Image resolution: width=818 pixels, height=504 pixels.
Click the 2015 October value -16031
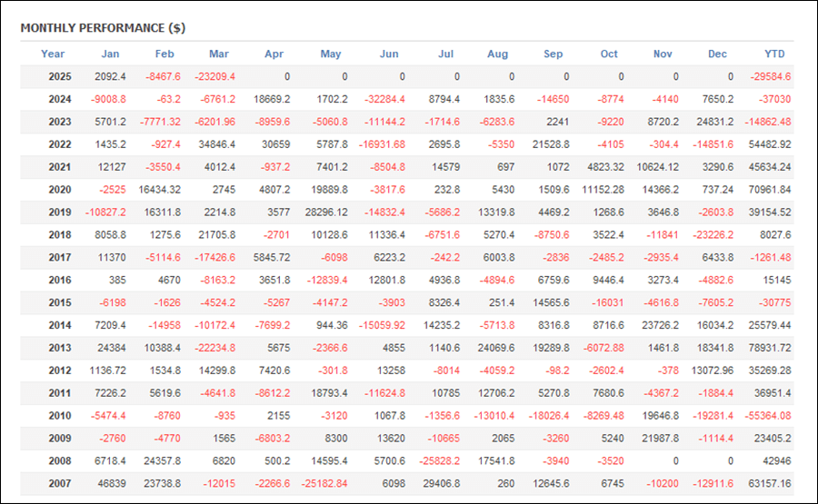point(608,302)
